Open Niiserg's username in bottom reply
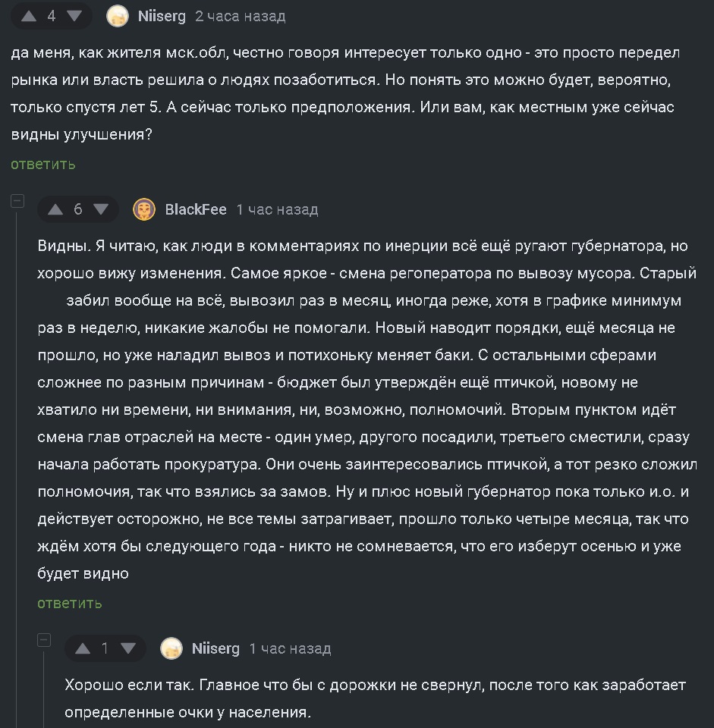The height and width of the screenshot is (728, 714). (215, 648)
